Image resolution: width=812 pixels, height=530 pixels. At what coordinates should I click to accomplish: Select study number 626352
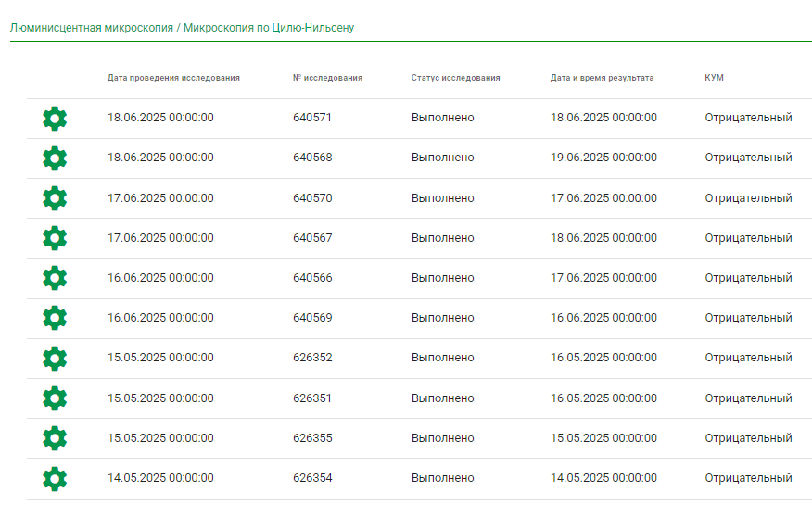[312, 358]
